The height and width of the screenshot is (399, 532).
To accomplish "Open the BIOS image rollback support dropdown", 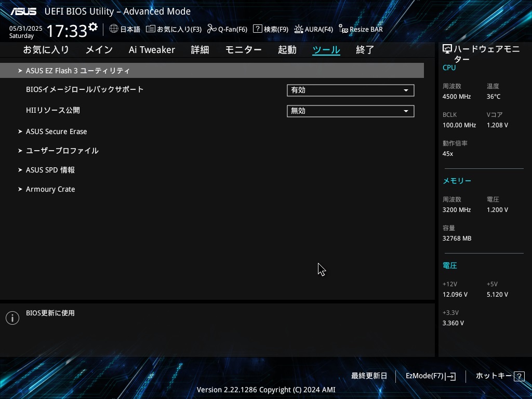I will coord(351,90).
